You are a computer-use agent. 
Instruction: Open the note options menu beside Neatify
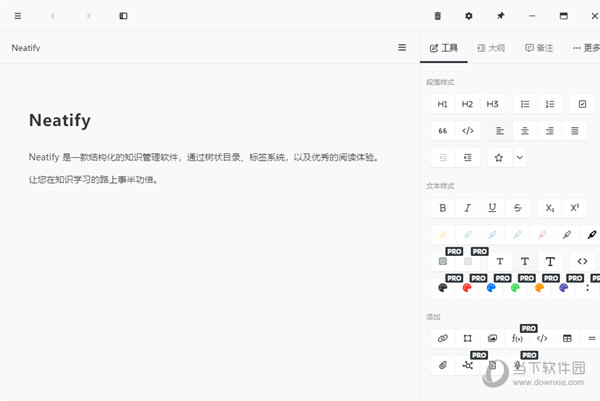(402, 47)
